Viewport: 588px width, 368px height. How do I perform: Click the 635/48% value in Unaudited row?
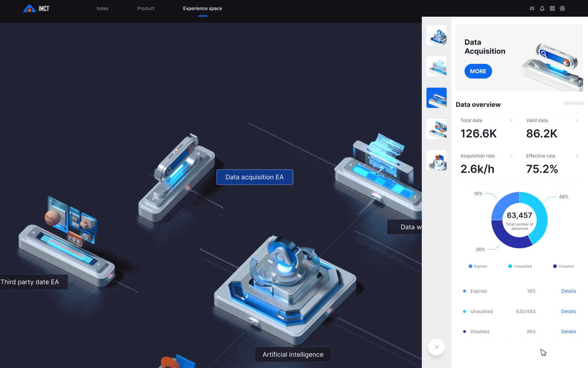point(526,311)
